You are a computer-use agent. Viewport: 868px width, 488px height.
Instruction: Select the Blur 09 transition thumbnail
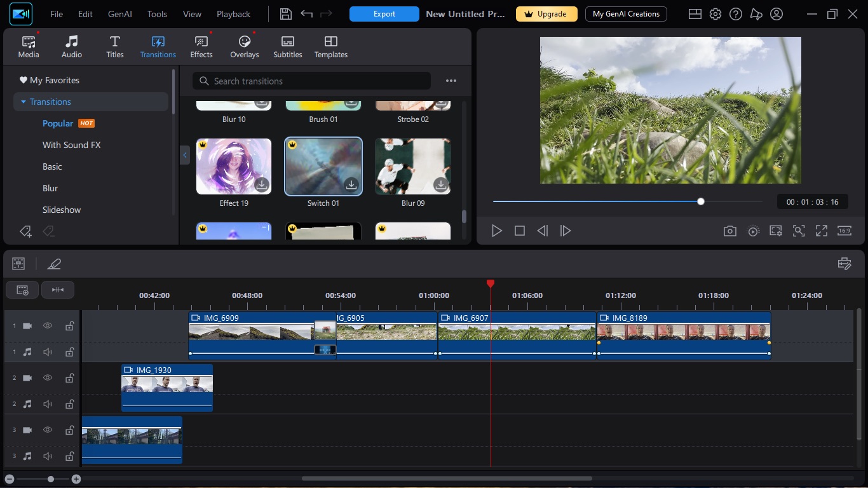pyautogui.click(x=413, y=166)
